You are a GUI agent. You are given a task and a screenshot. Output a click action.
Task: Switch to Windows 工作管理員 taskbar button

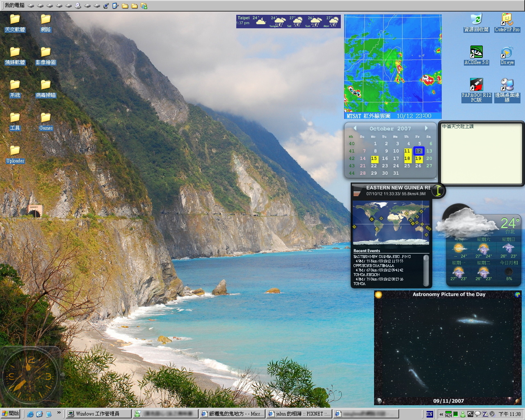(98, 414)
